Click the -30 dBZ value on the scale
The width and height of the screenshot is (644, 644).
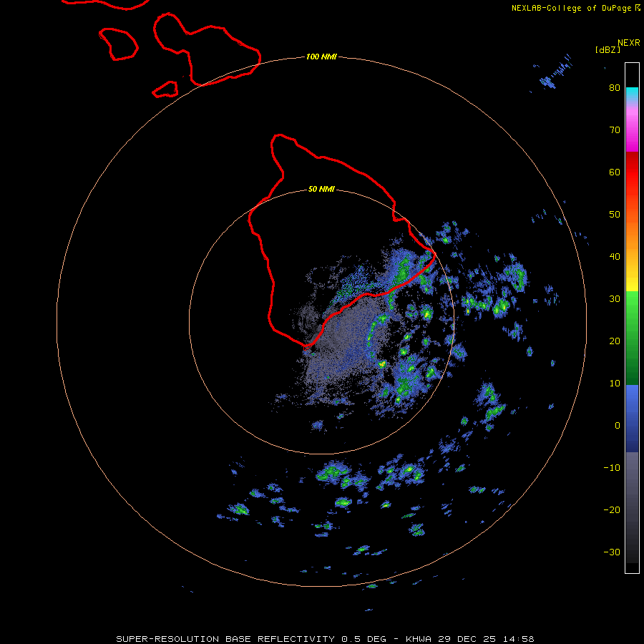click(612, 552)
